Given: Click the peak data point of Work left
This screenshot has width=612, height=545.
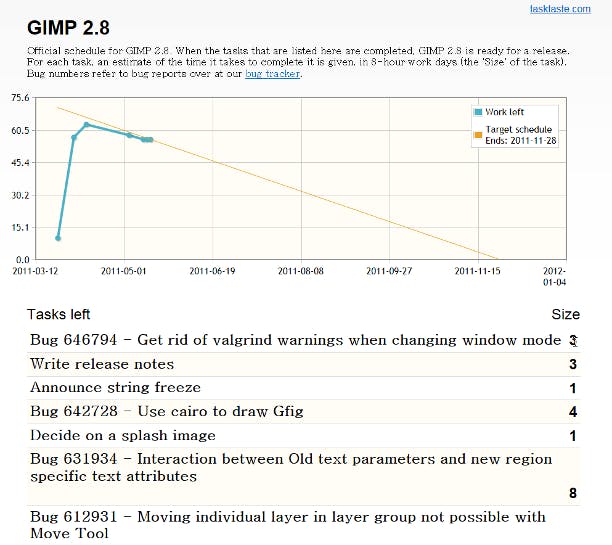Looking at the screenshot, I should pyautogui.click(x=86, y=124).
